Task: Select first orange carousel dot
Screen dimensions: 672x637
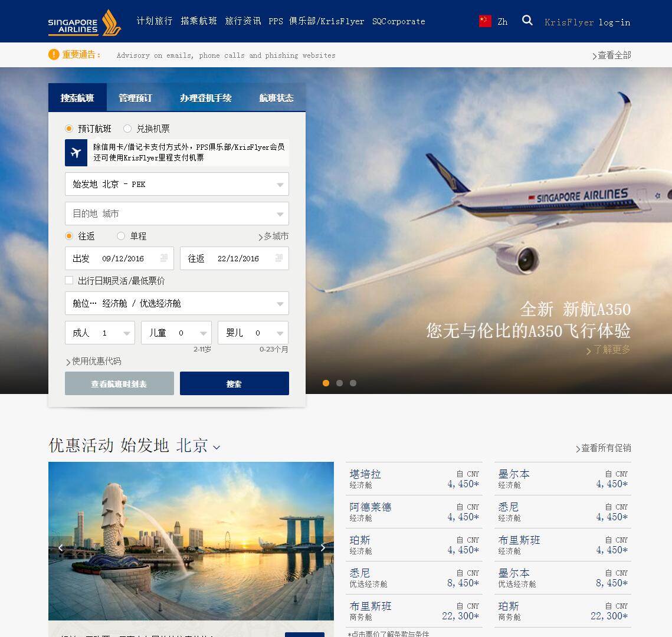Action: click(x=326, y=383)
